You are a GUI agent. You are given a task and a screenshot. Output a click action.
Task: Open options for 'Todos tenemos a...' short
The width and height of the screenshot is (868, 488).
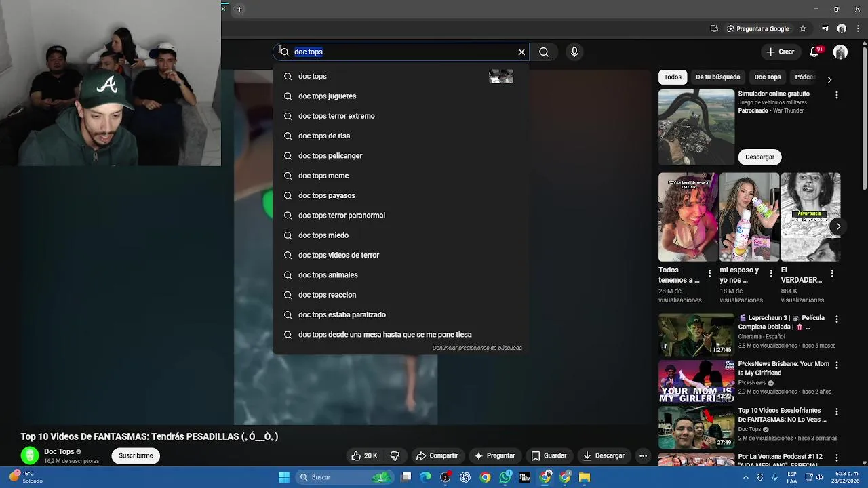click(x=709, y=273)
